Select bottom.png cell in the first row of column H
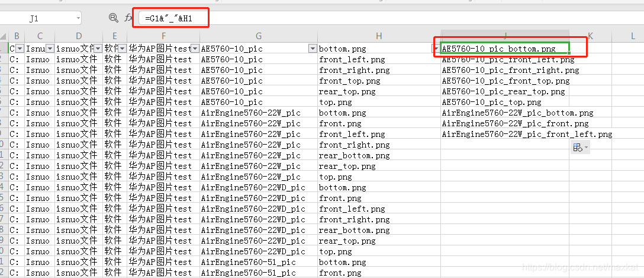Viewport: 644px width, 278px height. (379, 49)
